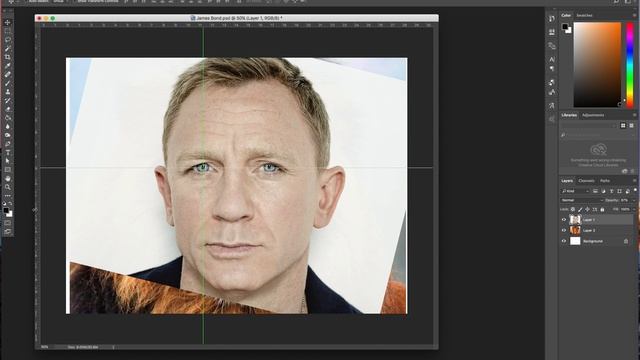Select the Blur tool

point(8,127)
